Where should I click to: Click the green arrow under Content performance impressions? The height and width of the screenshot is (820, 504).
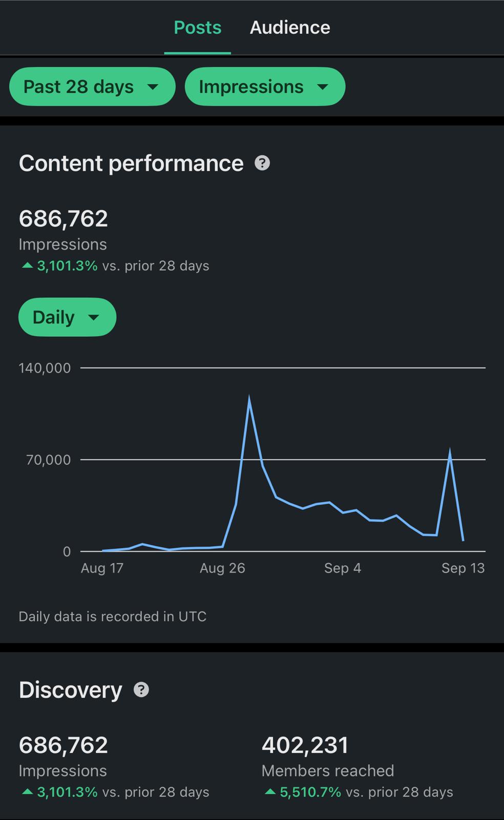click(x=28, y=265)
